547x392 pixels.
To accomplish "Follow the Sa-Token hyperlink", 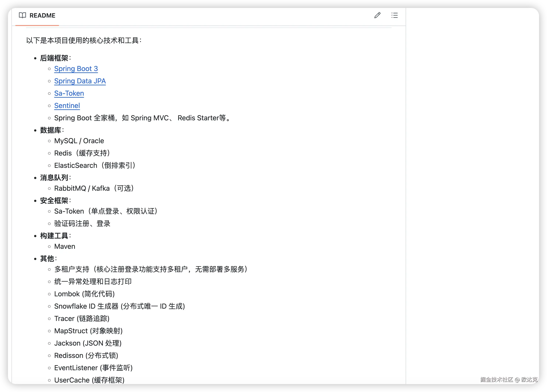I will click(69, 93).
